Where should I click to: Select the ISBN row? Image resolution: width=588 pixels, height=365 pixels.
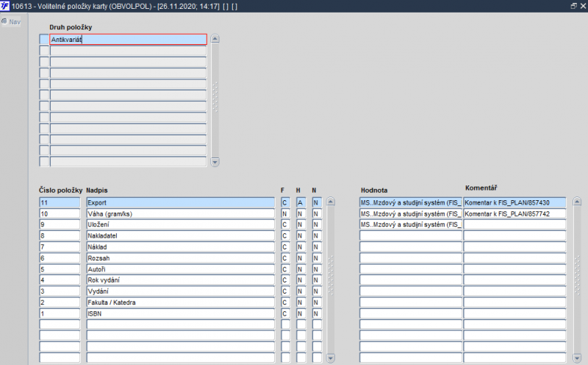tap(180, 313)
